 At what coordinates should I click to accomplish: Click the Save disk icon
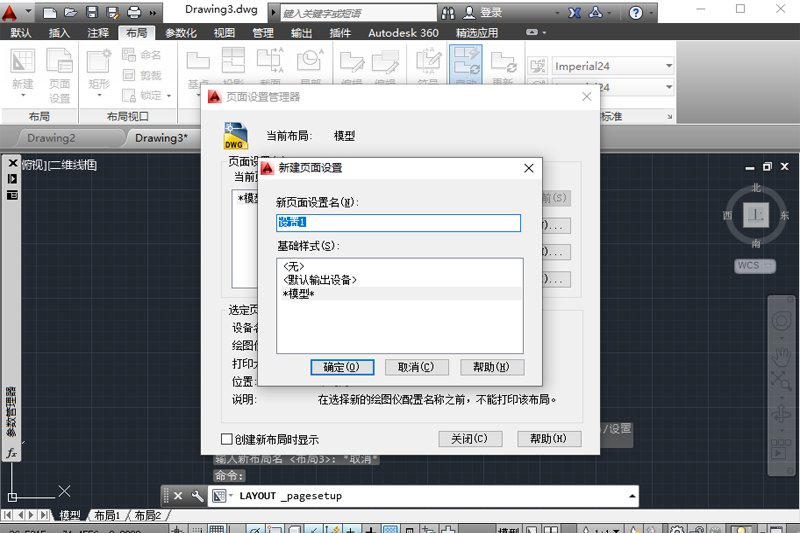[91, 13]
